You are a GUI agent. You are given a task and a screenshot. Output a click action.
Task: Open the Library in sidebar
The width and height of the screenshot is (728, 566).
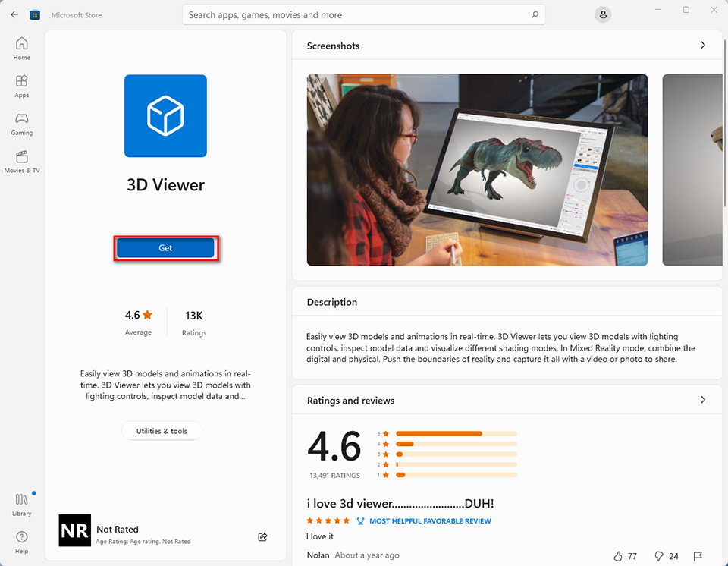pyautogui.click(x=22, y=505)
